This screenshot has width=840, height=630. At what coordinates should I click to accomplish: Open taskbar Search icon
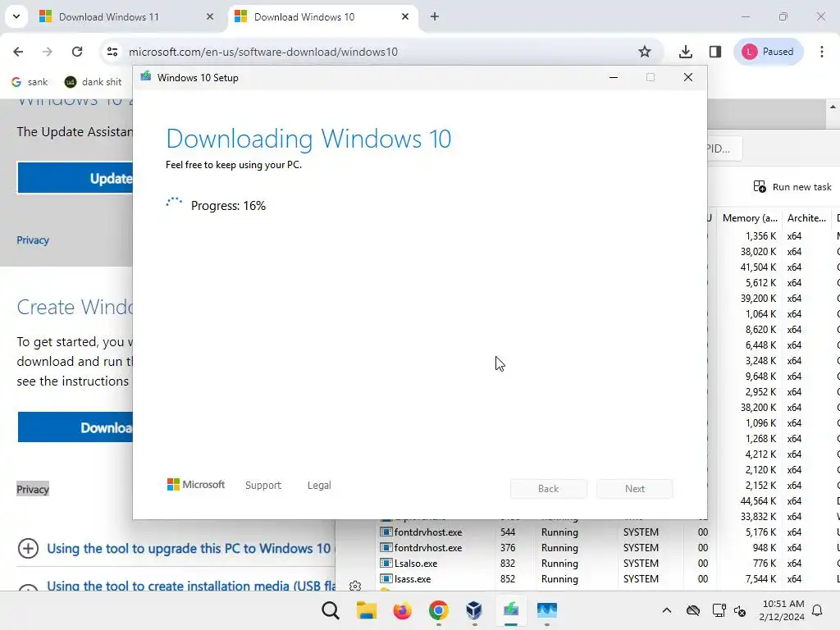331,610
